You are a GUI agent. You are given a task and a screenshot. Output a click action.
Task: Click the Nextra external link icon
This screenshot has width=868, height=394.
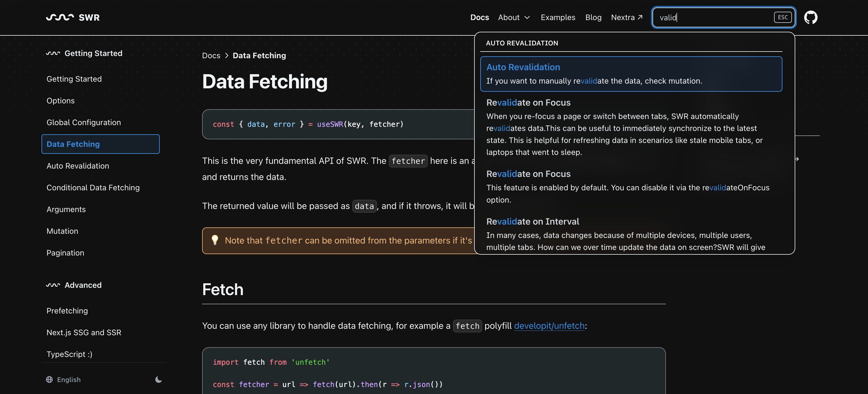click(641, 17)
